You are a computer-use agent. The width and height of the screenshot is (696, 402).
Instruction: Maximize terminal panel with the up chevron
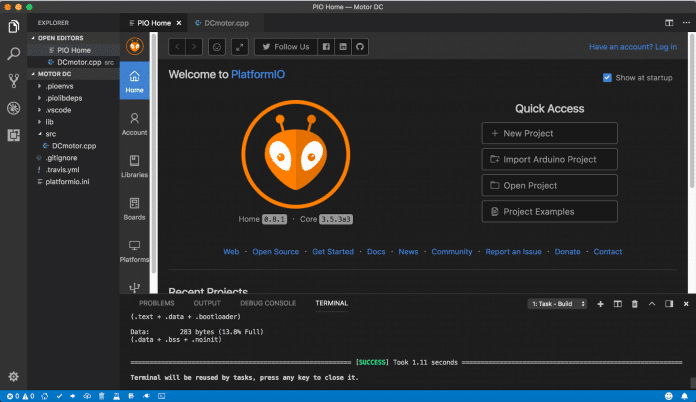click(x=651, y=303)
